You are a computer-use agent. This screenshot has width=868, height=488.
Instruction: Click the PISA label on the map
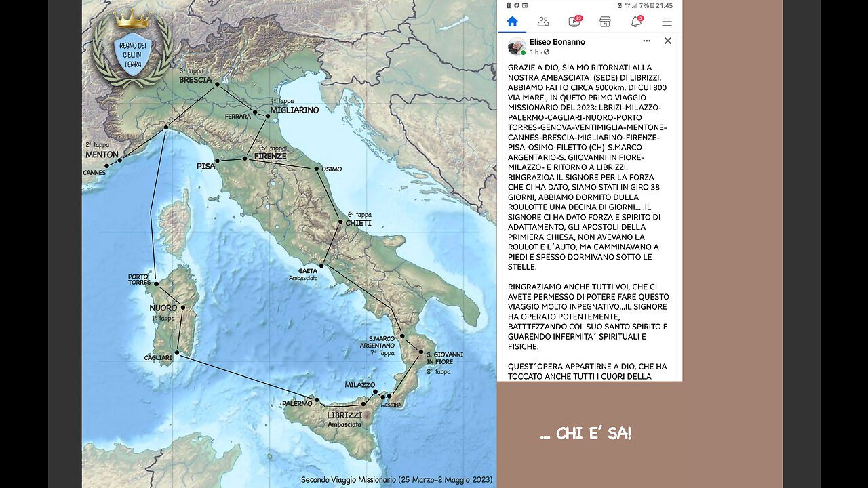click(x=206, y=166)
